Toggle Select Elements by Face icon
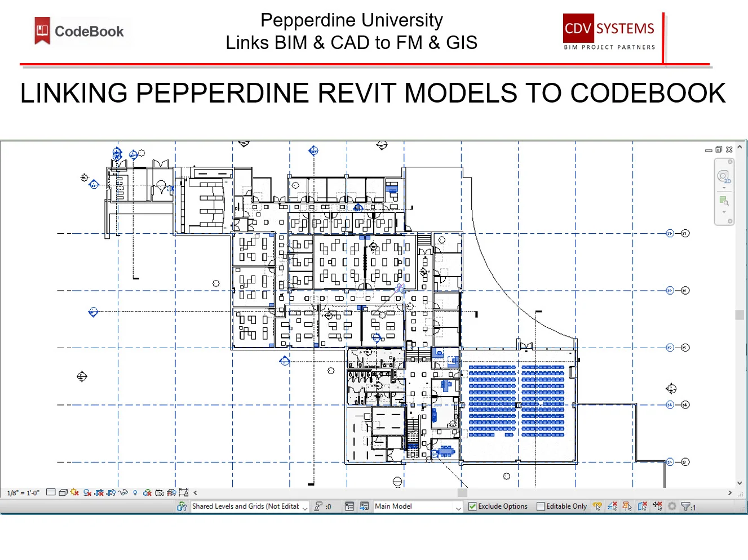This screenshot has height=560, width=748. (643, 506)
